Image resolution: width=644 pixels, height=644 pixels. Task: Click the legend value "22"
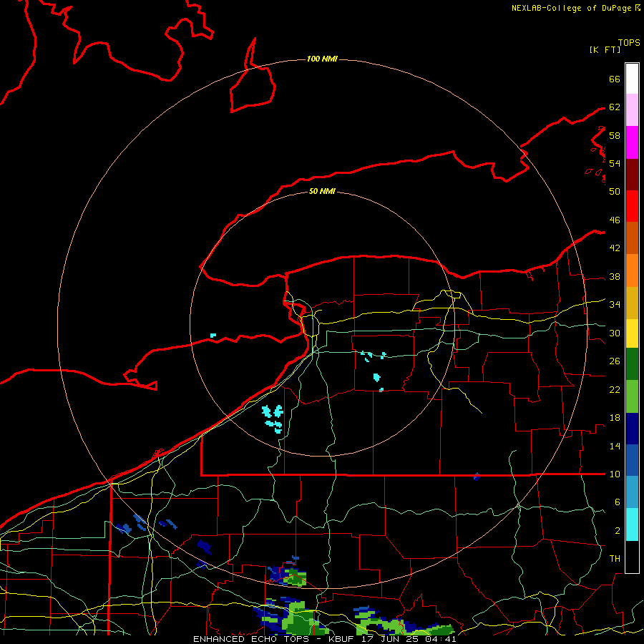615,389
